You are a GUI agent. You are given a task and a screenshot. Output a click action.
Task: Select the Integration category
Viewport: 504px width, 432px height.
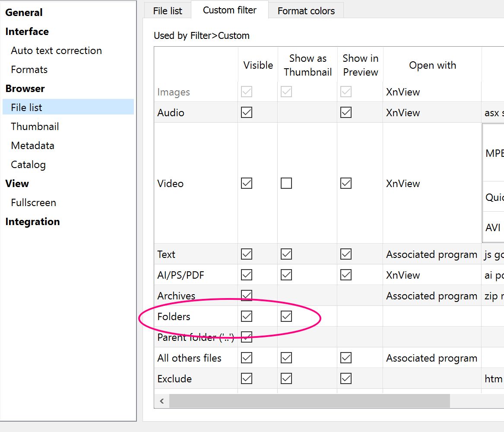coord(32,222)
